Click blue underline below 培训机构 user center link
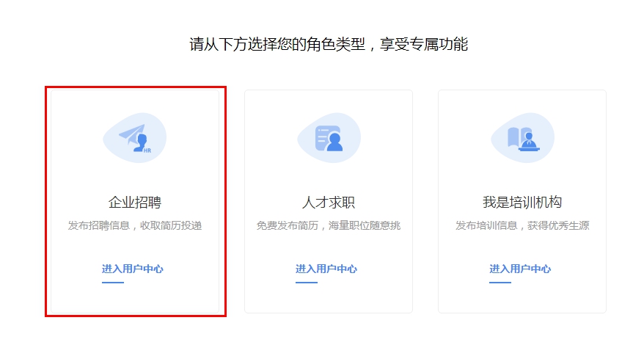Viewport: 644px width, 345px height. [x=500, y=282]
